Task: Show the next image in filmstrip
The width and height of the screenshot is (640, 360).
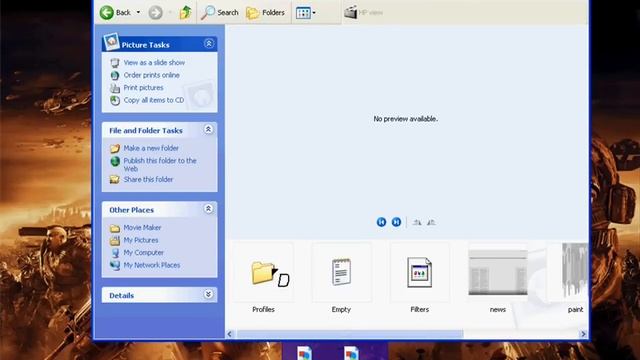Action: 396,222
